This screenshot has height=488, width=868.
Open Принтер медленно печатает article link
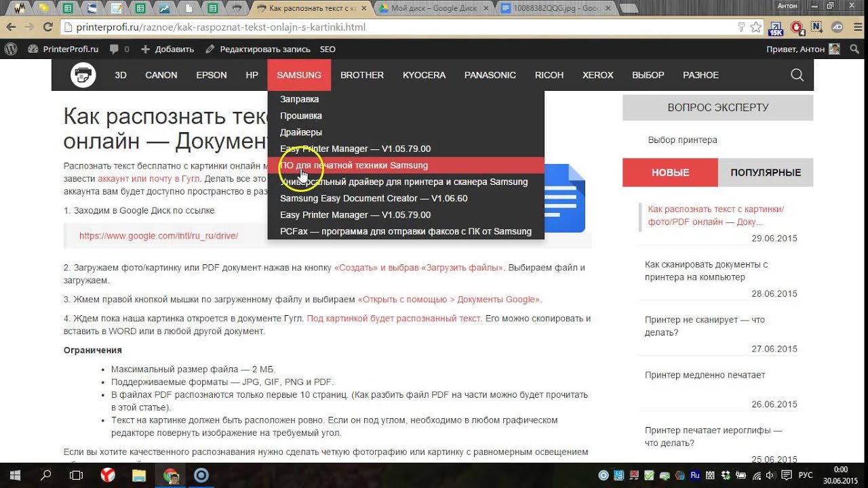705,375
